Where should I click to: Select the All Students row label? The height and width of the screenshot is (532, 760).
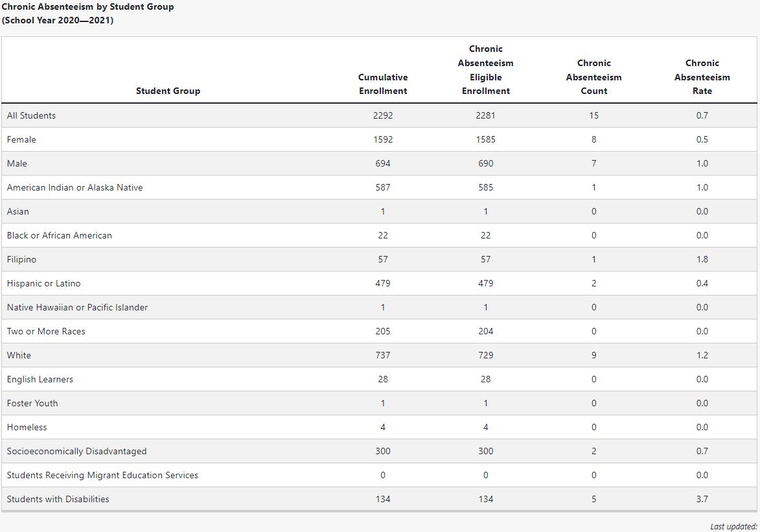click(31, 115)
